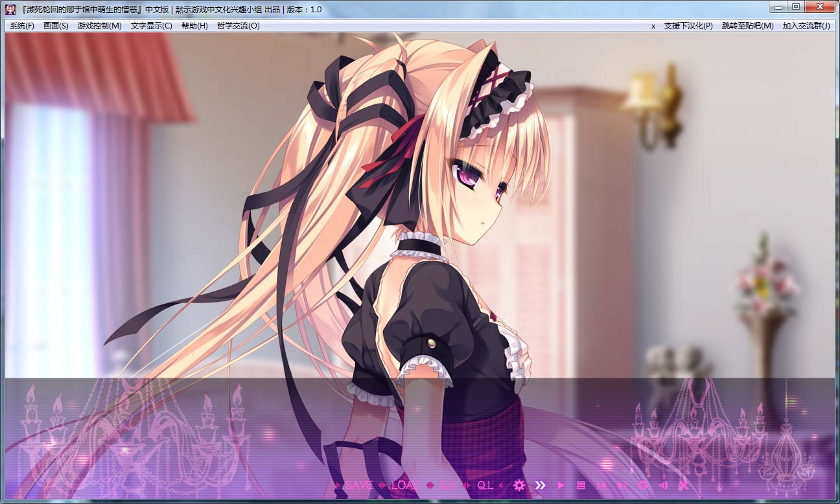Click the Q.L quick load button
This screenshot has width=840, height=504.
[x=485, y=485]
